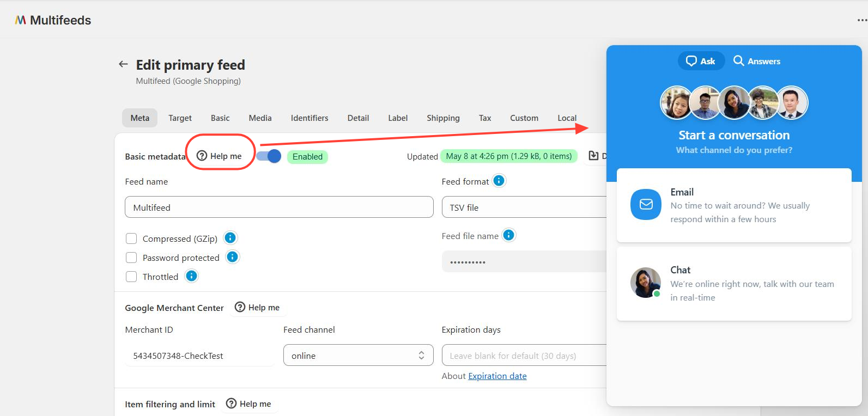Click the Feed file name field
Image resolution: width=868 pixels, height=416 pixels.
tap(524, 261)
